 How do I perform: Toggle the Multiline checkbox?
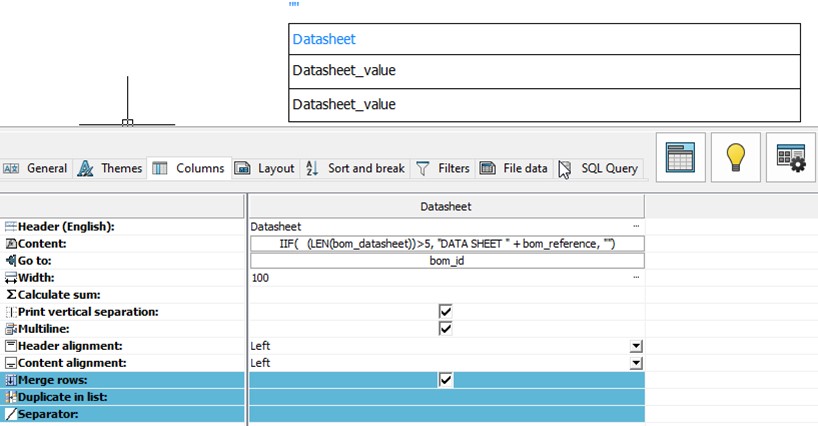(x=446, y=329)
